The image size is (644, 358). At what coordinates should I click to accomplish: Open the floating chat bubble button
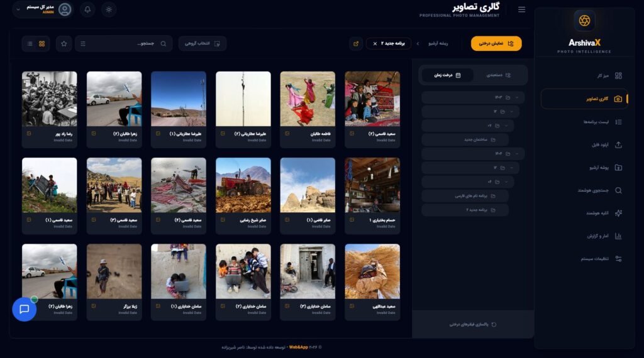(25, 309)
